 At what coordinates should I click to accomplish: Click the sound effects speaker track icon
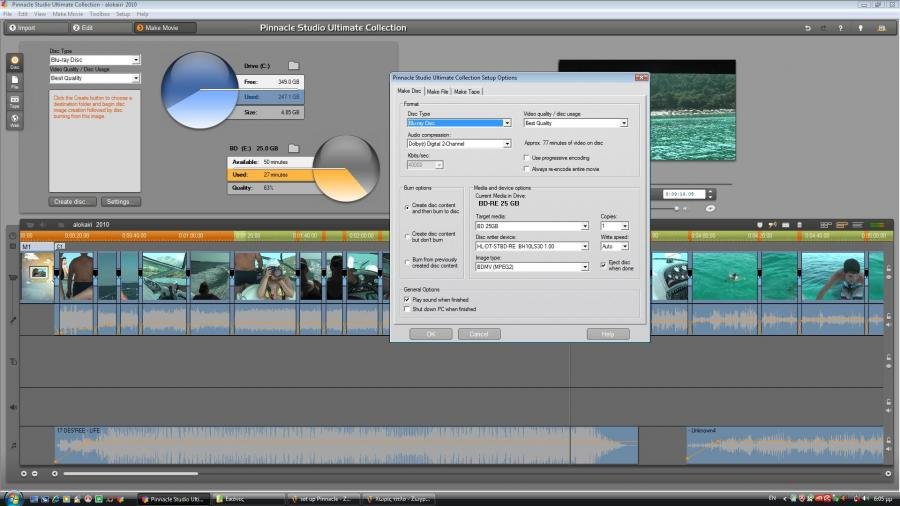(13, 407)
